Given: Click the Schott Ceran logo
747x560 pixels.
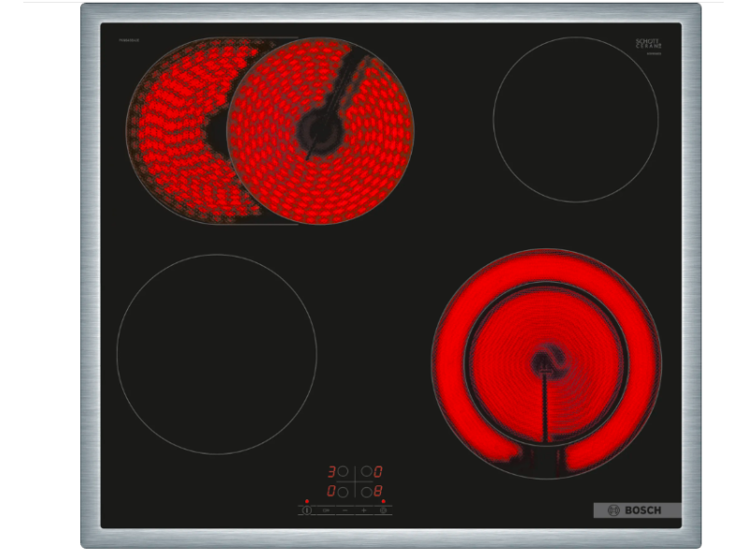Looking at the screenshot, I should (x=648, y=45).
